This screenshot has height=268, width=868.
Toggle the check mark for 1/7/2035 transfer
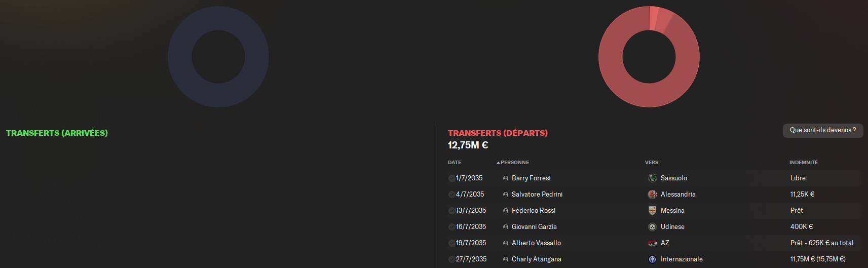coord(451,178)
